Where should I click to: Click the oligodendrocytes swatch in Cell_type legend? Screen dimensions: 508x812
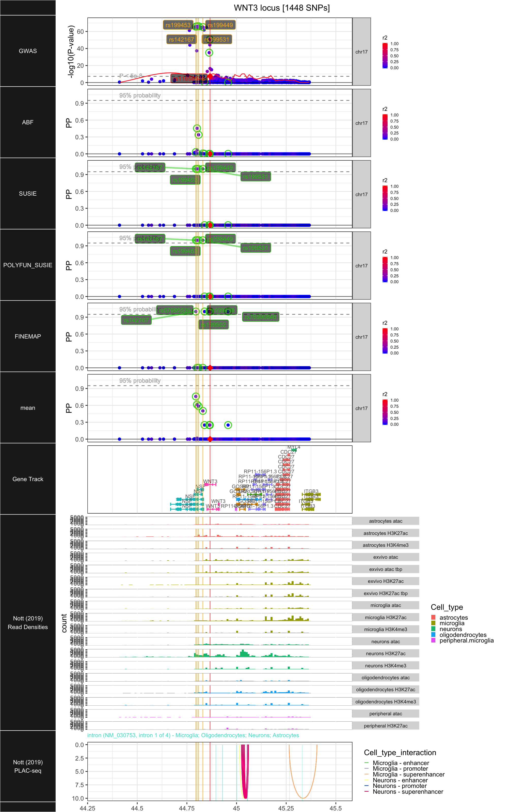click(433, 634)
